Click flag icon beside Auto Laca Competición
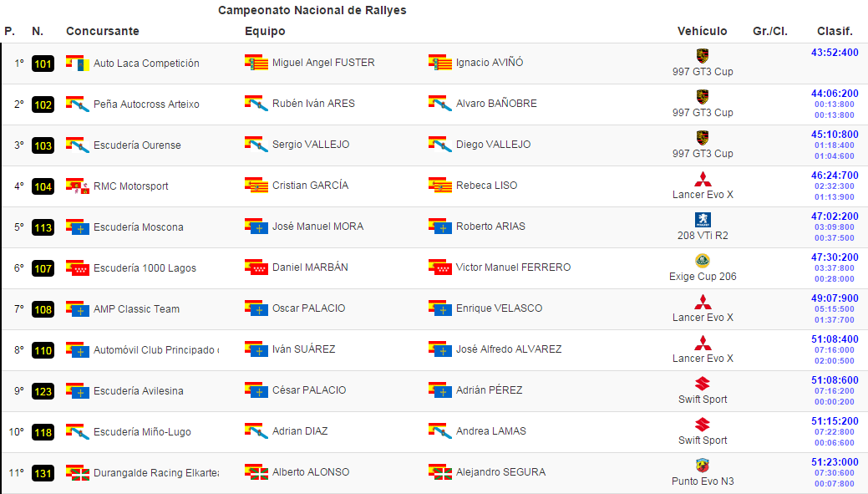868x494 pixels. (x=78, y=64)
